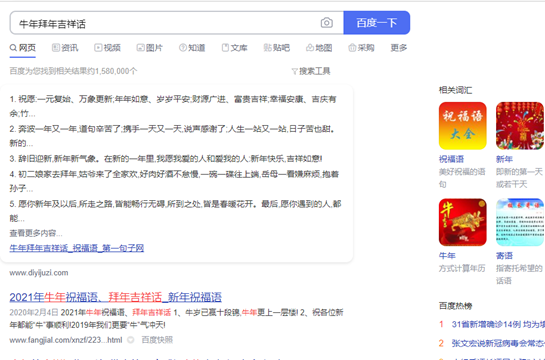Expand the 更多 more menu
This screenshot has height=360, width=545.
399,48
